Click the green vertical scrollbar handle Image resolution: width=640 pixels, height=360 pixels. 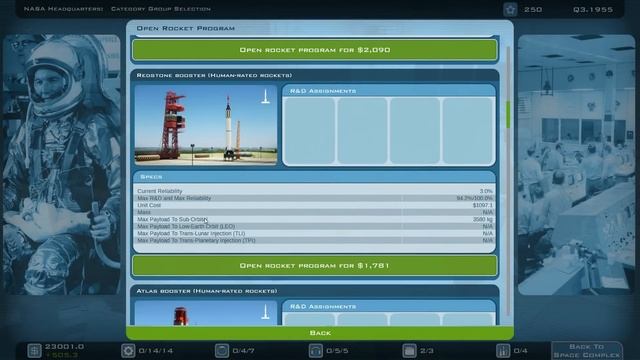[508, 115]
